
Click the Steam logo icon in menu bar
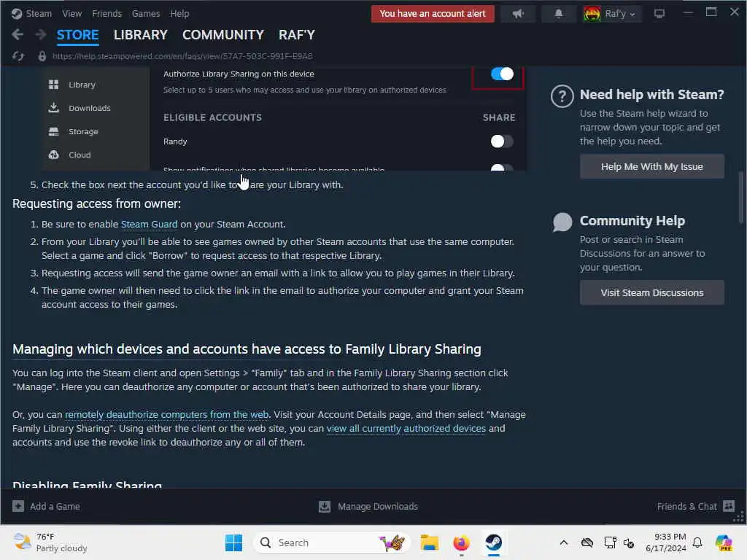coord(17,13)
